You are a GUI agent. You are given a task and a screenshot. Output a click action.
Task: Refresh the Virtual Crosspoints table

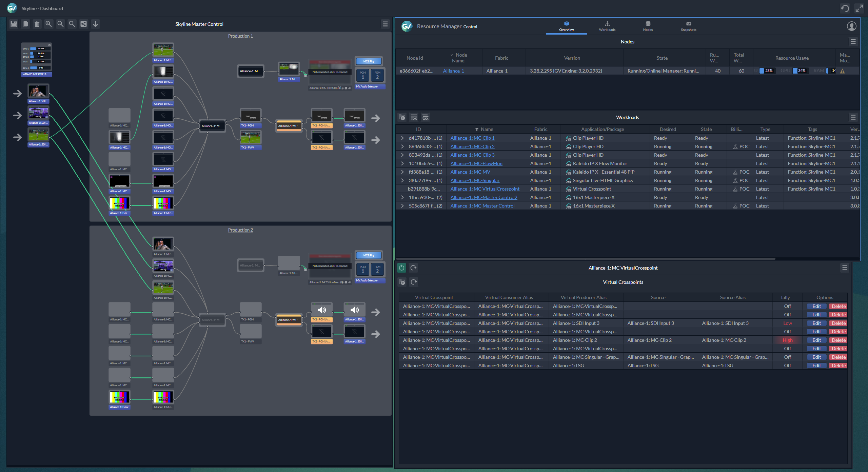coord(414,282)
